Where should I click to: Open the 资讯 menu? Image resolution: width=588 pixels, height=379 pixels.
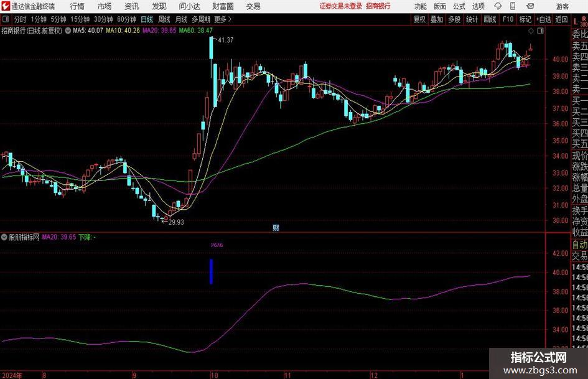tap(132, 6)
